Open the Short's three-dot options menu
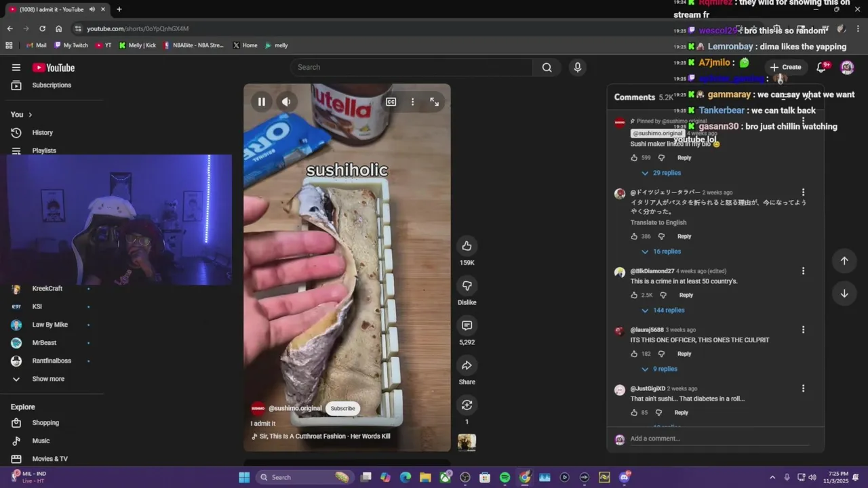This screenshot has height=488, width=868. [x=412, y=102]
